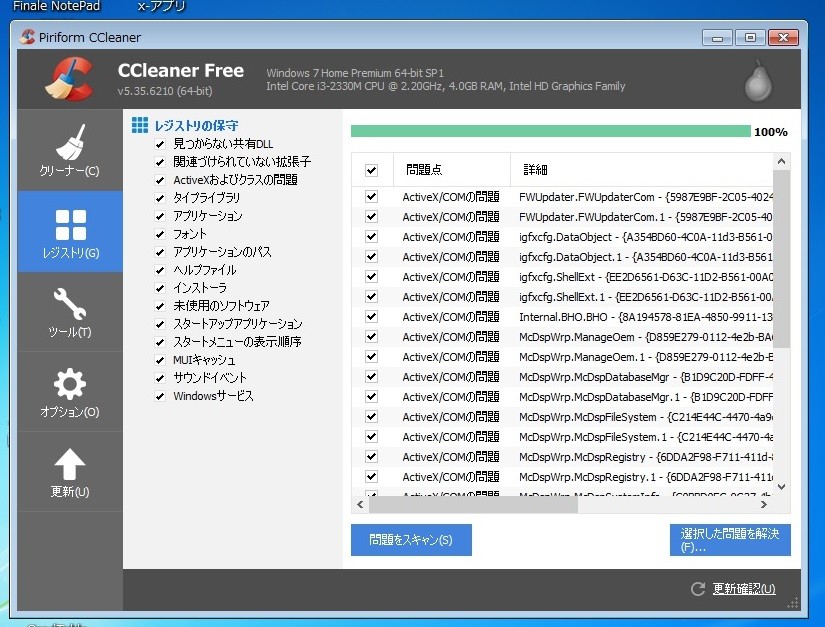Click the レジストリの保守 heading text
This screenshot has width=825, height=627.
196,125
